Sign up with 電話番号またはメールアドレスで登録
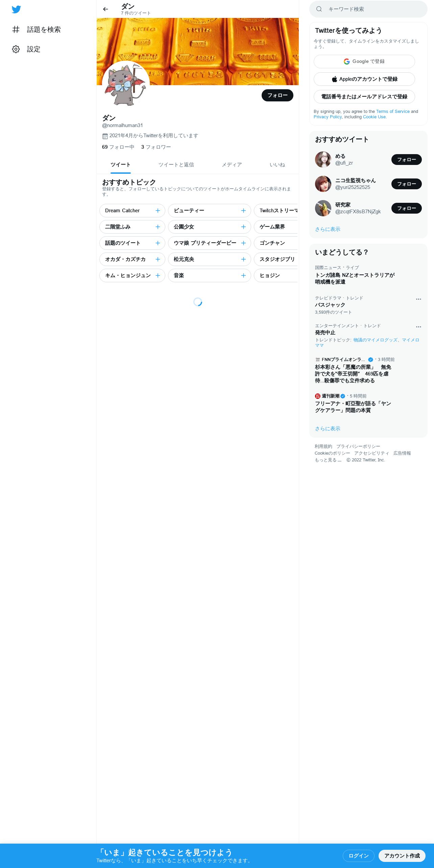The image size is (434, 868). [364, 97]
